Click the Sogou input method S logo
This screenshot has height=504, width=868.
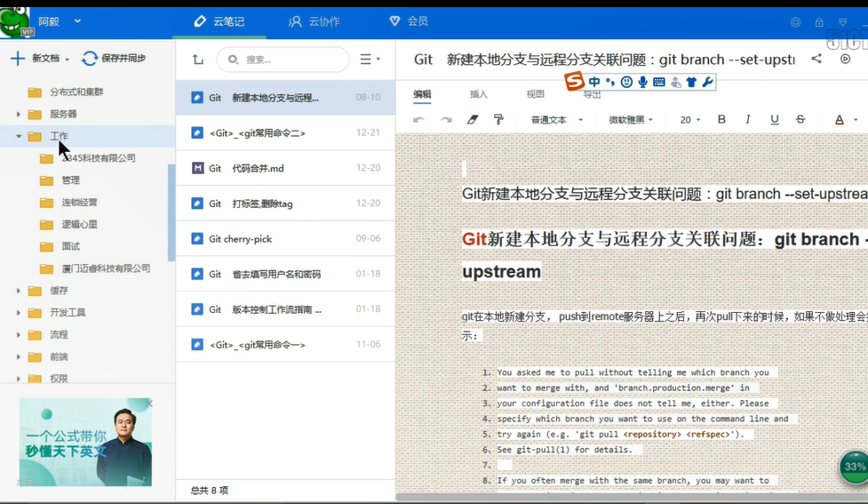click(574, 82)
